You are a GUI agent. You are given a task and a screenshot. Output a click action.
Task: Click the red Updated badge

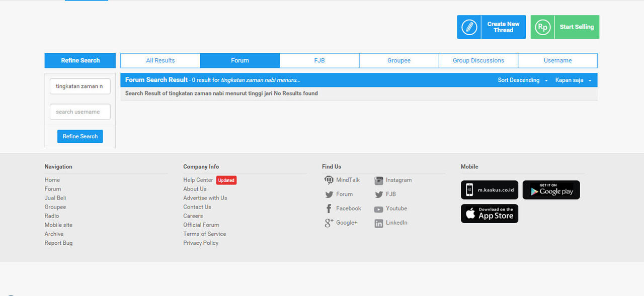(x=226, y=180)
